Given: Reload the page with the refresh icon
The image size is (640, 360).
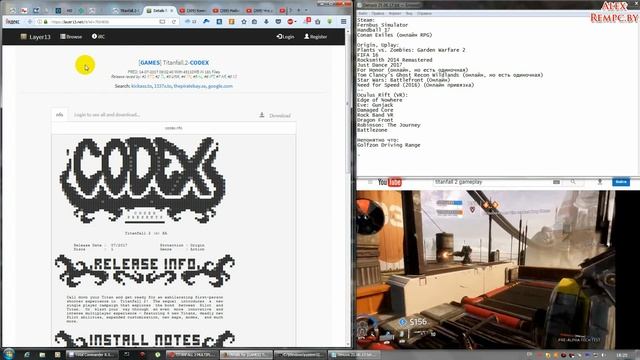Looking at the screenshot, I should click(x=173, y=22).
